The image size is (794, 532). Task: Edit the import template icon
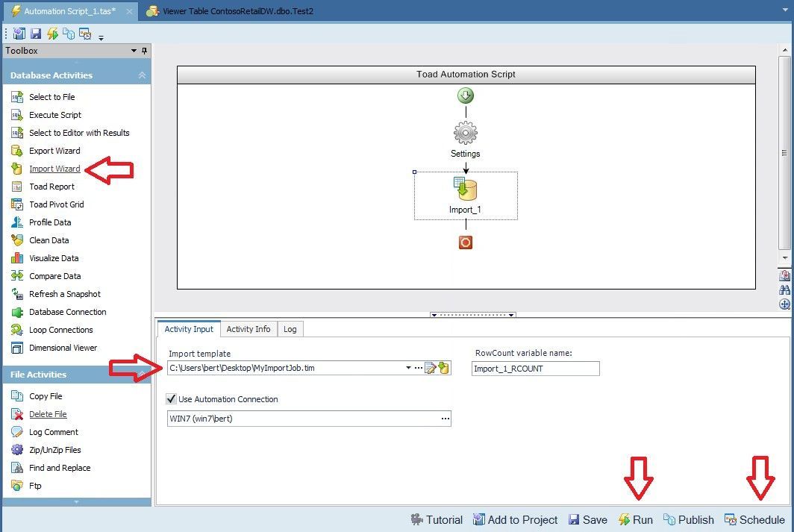[x=431, y=368]
